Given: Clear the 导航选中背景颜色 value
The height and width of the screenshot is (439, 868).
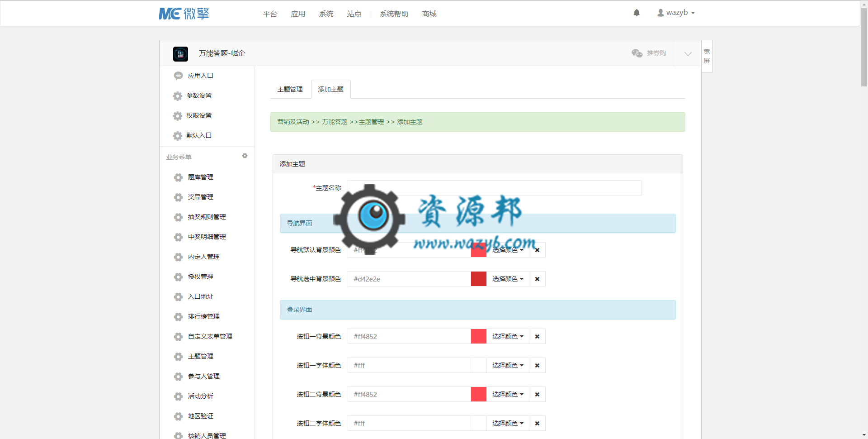Looking at the screenshot, I should point(537,279).
